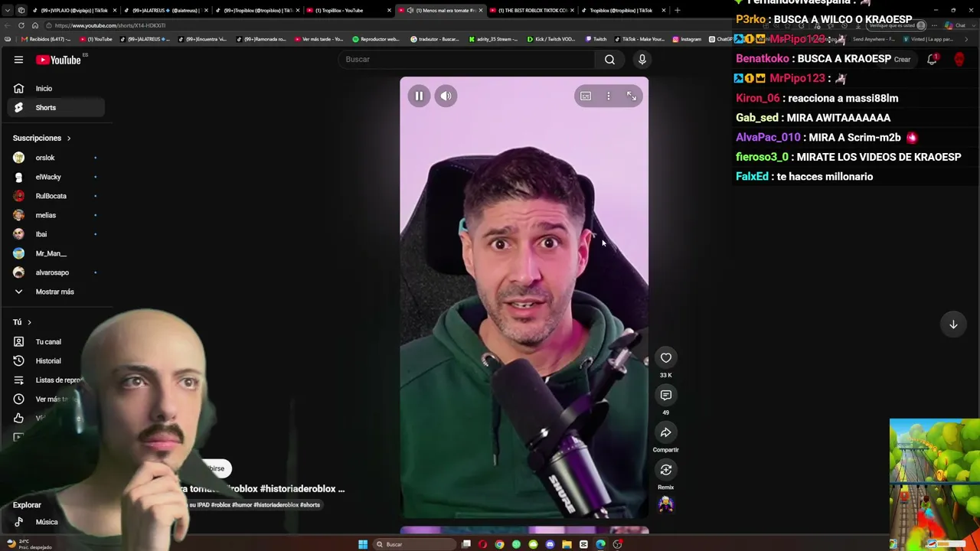Viewport: 980px width, 551px height.
Task: Go to the YouTube logo home link
Action: pyautogui.click(x=58, y=60)
